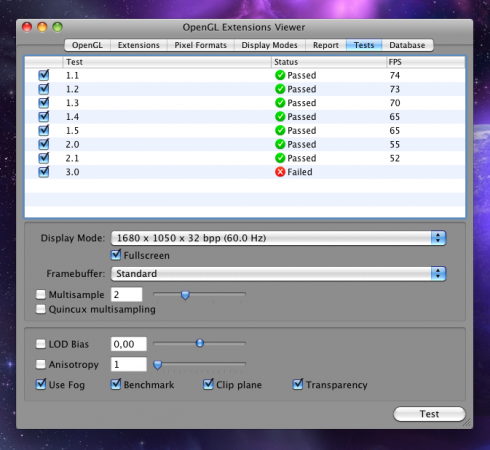Viewport: 490px width, 450px height.
Task: Sort by the FPS column header
Action: (x=426, y=62)
